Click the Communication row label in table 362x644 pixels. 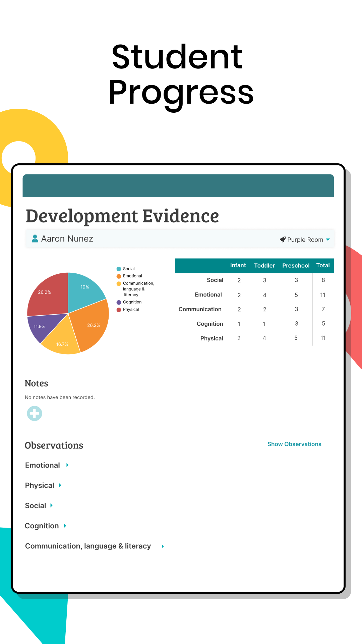click(x=200, y=309)
